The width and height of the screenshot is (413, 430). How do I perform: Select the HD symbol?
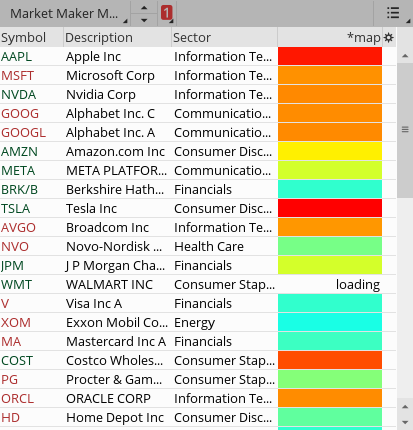tap(10, 418)
